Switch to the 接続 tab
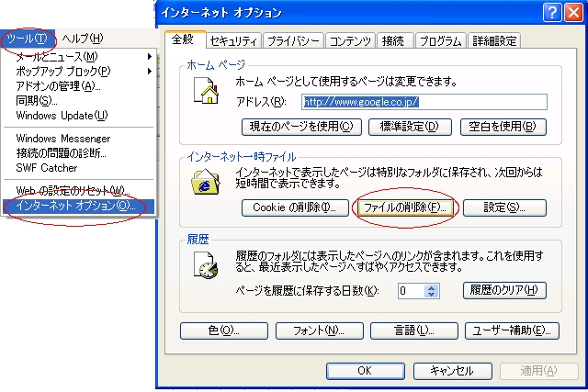Screen dimensions: 588x392 pos(395,40)
